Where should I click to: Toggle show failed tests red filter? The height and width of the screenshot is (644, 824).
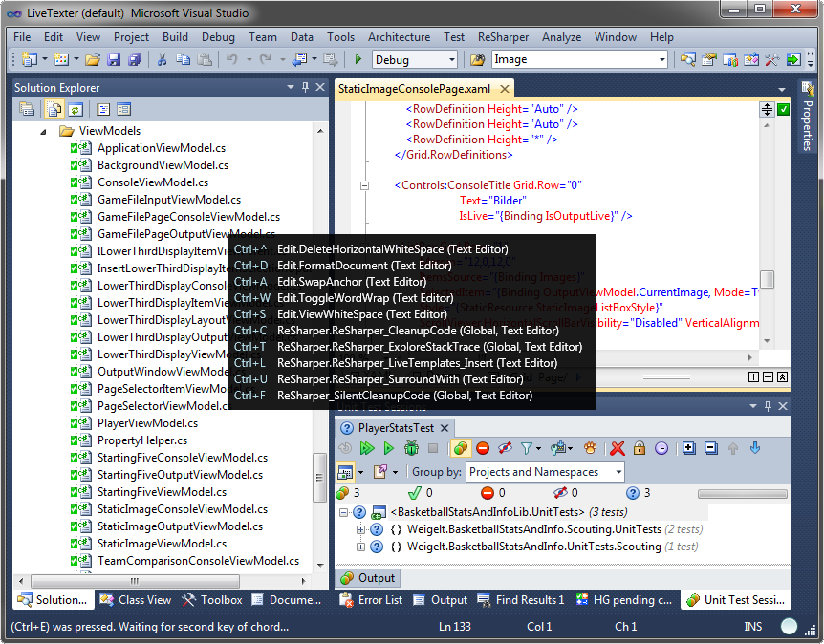[x=483, y=448]
